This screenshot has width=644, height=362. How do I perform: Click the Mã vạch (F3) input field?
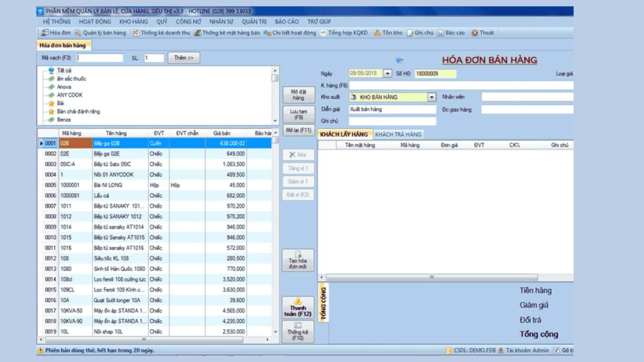tap(99, 58)
